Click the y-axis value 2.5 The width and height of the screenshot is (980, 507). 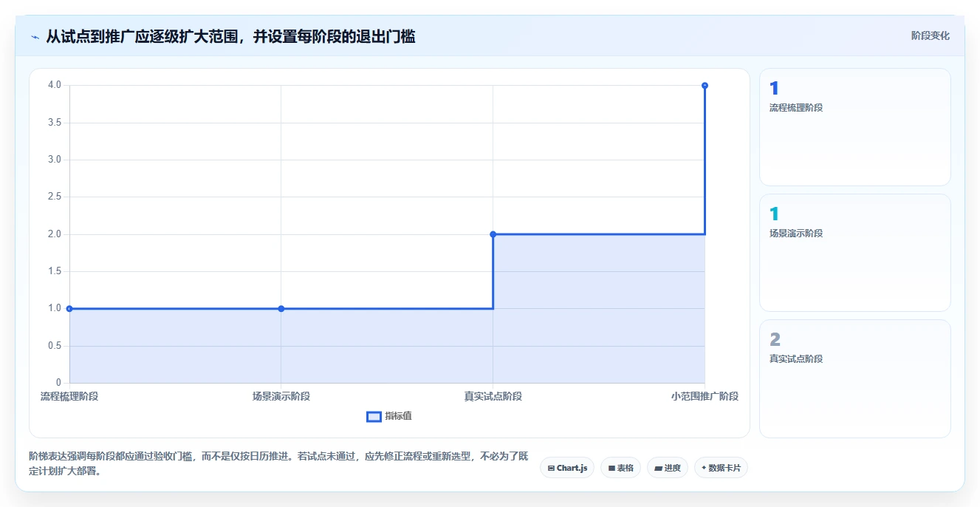(x=55, y=197)
